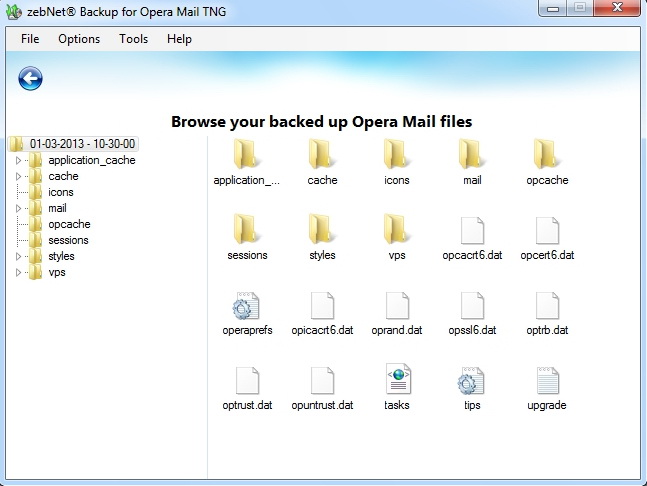Open the Tools menu
647x486 pixels.
coord(134,39)
